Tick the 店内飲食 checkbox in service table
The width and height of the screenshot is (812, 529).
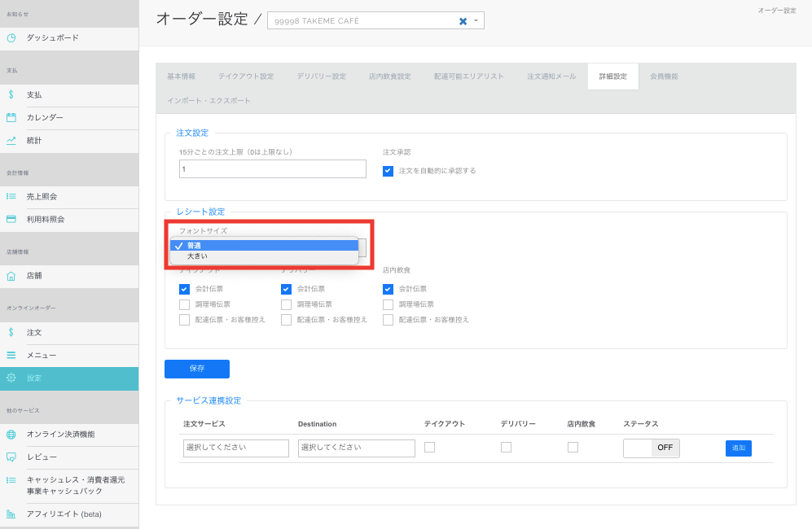(573, 448)
